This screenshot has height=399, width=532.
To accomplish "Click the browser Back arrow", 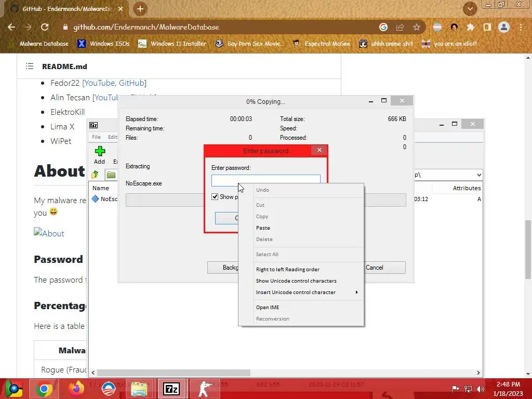I will (x=11, y=27).
